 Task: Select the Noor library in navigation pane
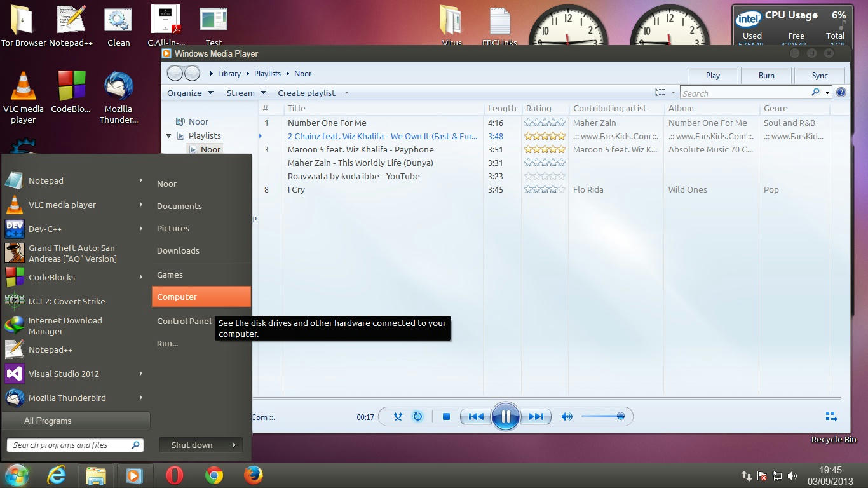click(193, 121)
